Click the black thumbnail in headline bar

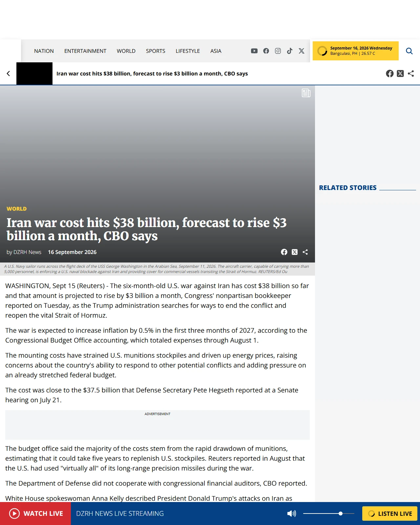click(x=34, y=73)
